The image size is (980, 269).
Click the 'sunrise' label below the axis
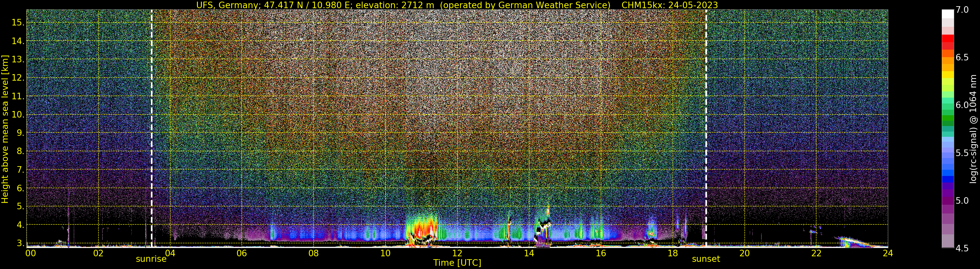point(151,259)
